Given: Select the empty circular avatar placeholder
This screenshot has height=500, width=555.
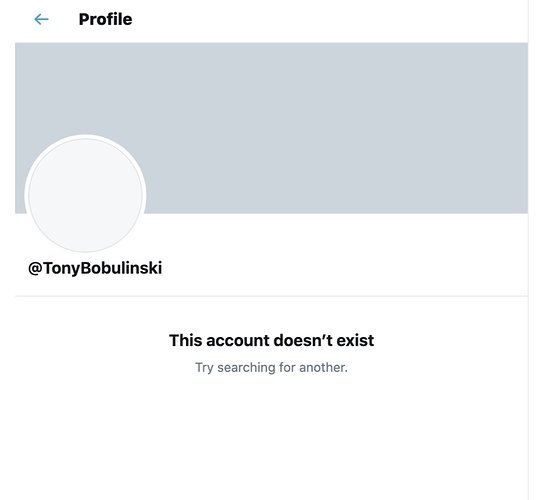Looking at the screenshot, I should pyautogui.click(x=85, y=194).
